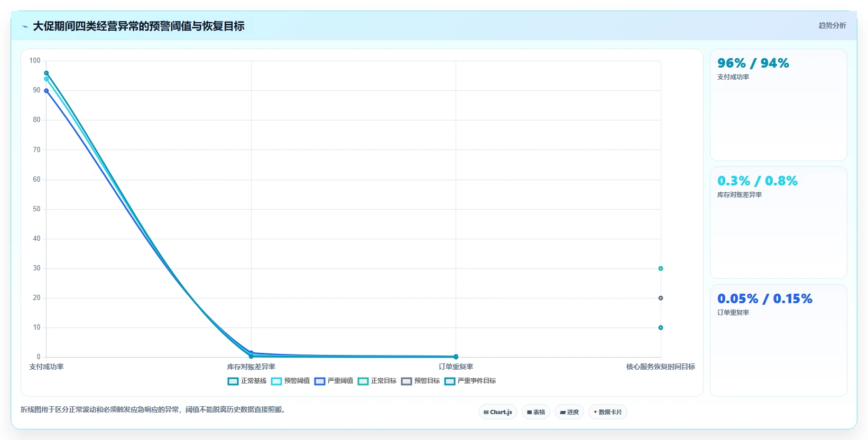Image resolution: width=868 pixels, height=440 pixels.
Task: Click the data points above 库存对账差异率 axis label
Action: [x=251, y=354]
